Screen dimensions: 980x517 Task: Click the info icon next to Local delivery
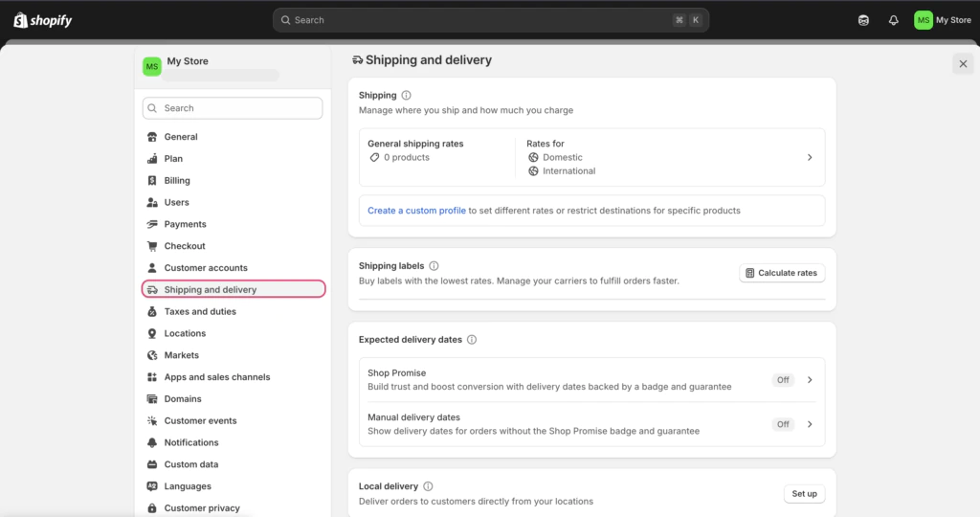pos(428,486)
